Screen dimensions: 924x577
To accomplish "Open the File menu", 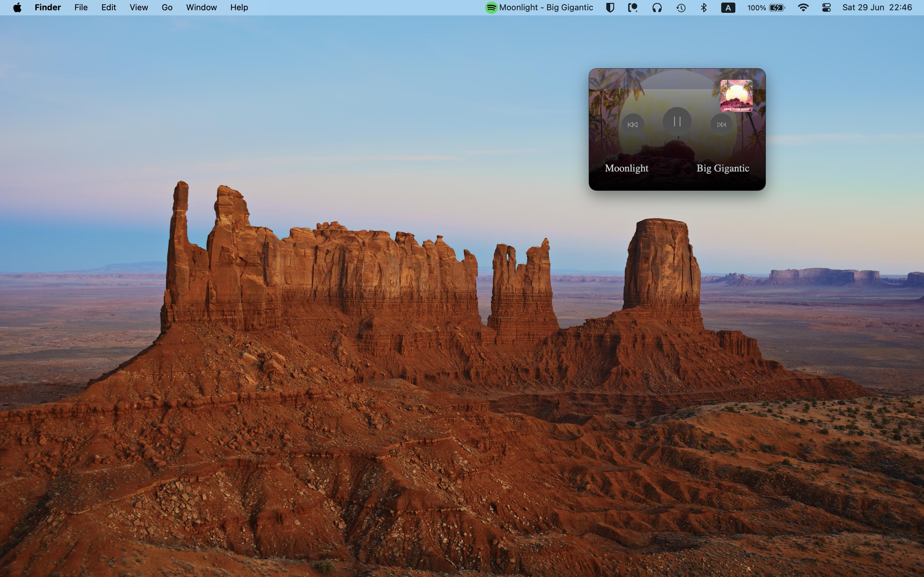I will [81, 8].
